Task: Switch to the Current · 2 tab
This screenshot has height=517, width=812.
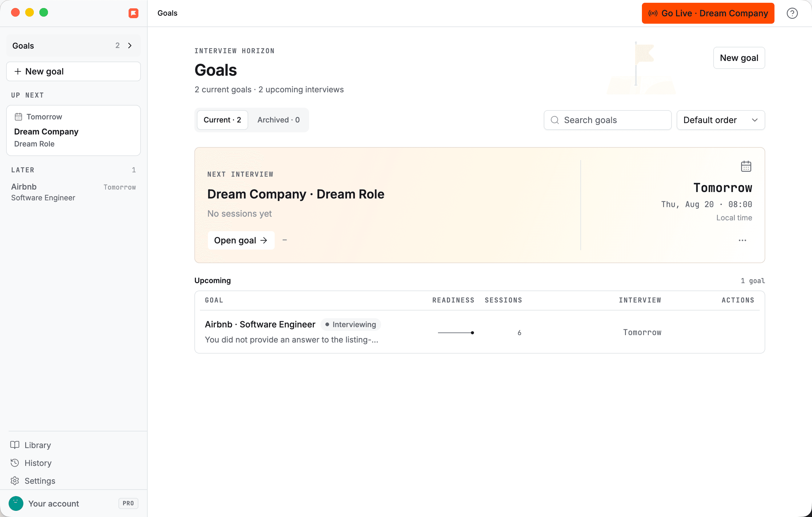Action: point(222,120)
